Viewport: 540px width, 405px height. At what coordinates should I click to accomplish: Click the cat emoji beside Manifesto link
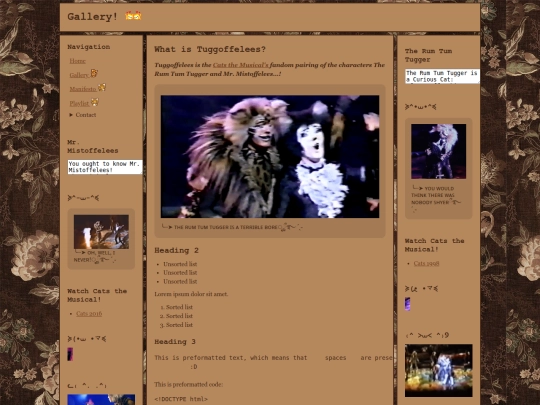[102, 87]
